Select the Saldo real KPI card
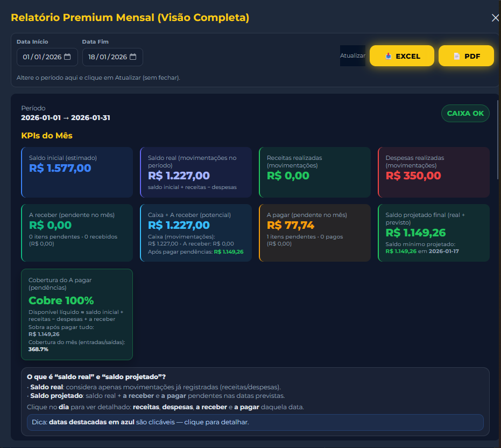Image resolution: width=501 pixels, height=448 pixels. click(x=195, y=172)
